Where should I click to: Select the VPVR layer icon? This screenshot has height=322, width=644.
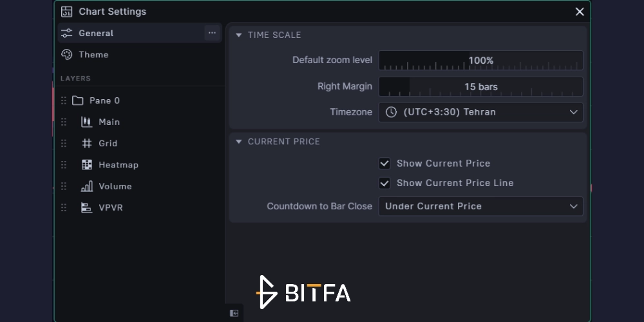(86, 207)
